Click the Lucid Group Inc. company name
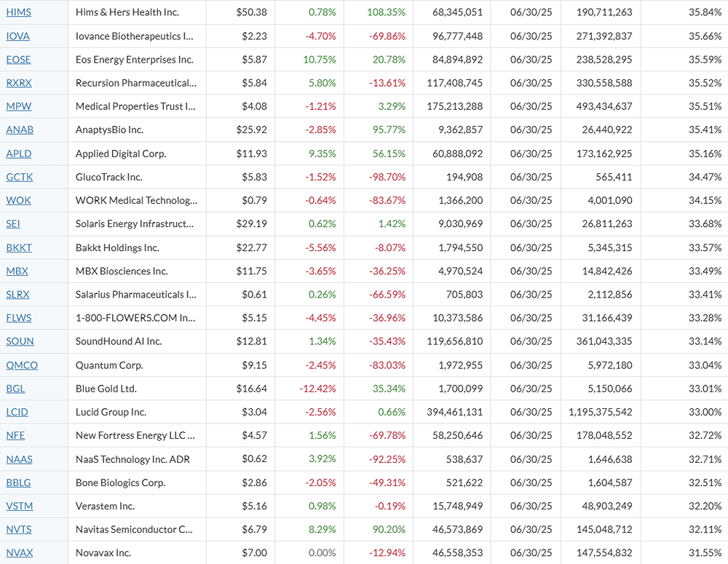728x564 pixels. coord(111,412)
